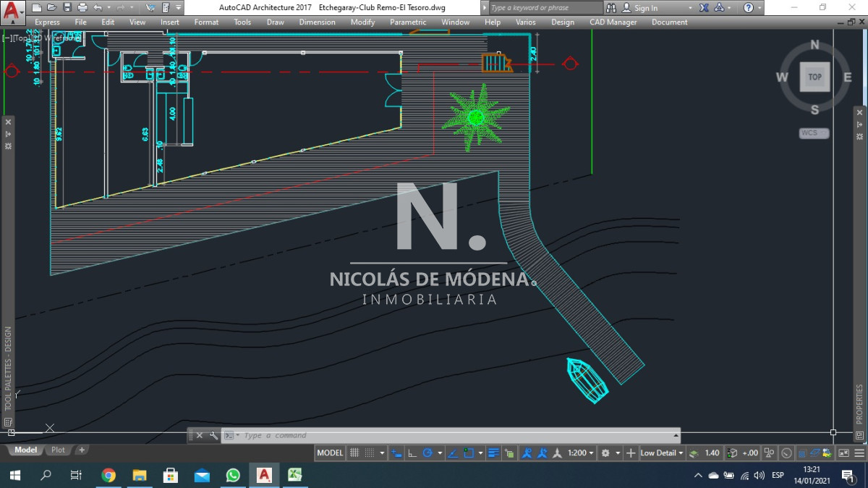Click the Sign In button
The width and height of the screenshot is (868, 488).
(x=645, y=8)
